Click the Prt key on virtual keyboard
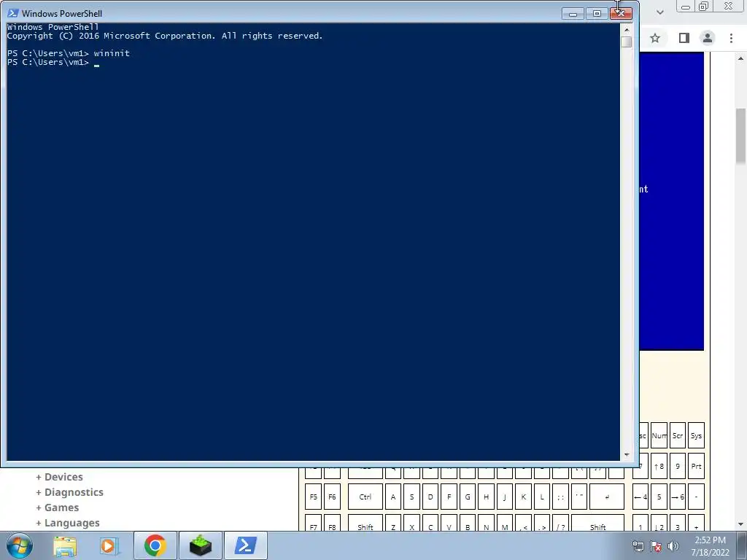 696,466
